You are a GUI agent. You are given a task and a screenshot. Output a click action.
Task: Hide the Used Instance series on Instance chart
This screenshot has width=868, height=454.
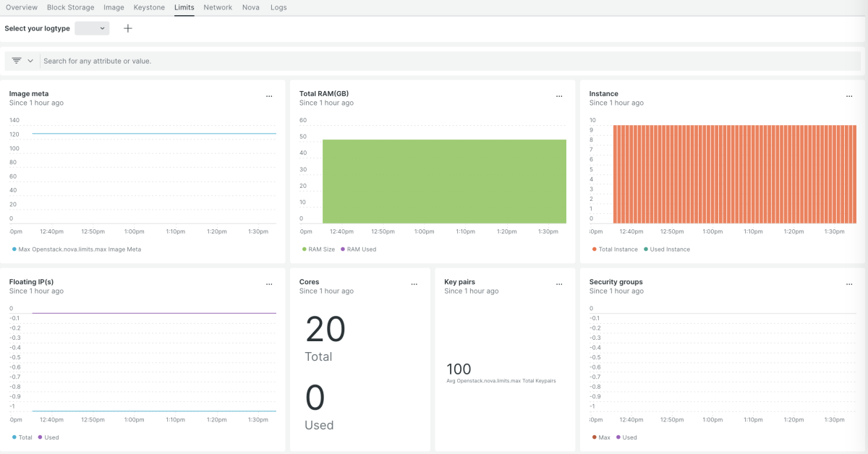(666, 249)
